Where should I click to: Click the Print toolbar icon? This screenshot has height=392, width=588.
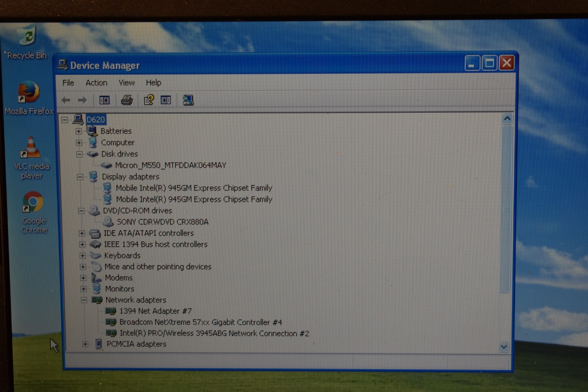click(127, 100)
